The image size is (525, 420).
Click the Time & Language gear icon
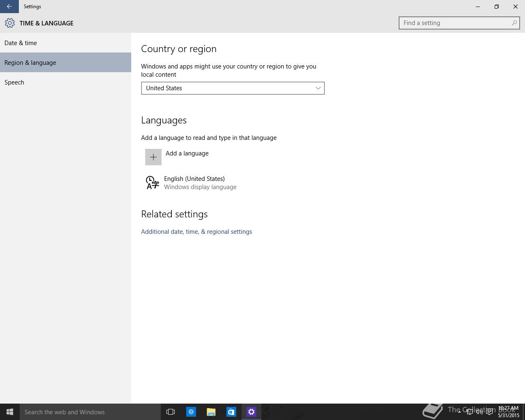pyautogui.click(x=10, y=23)
